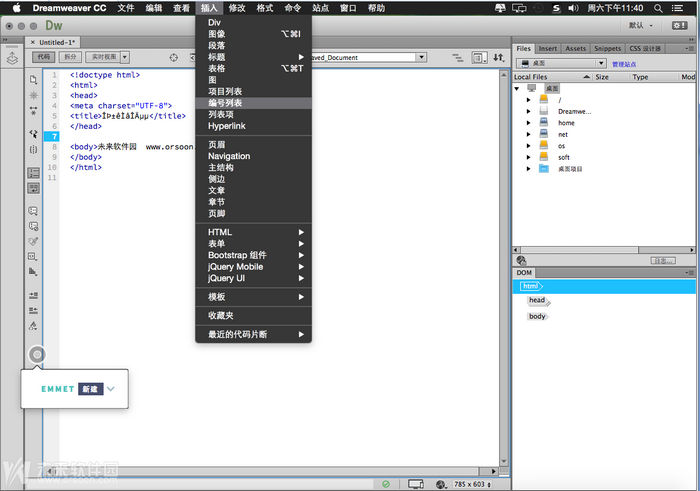Expand the net folder in Files
Screen dimensions: 700x491
529,134
